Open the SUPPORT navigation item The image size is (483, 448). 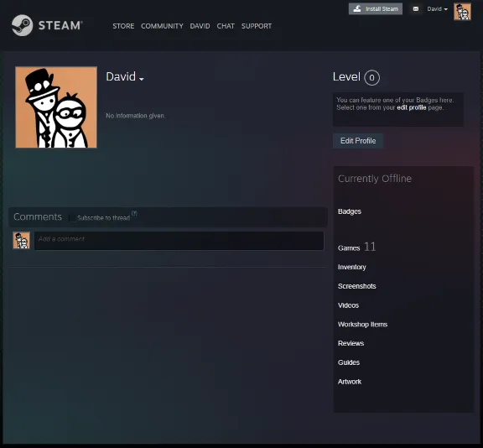coord(257,26)
